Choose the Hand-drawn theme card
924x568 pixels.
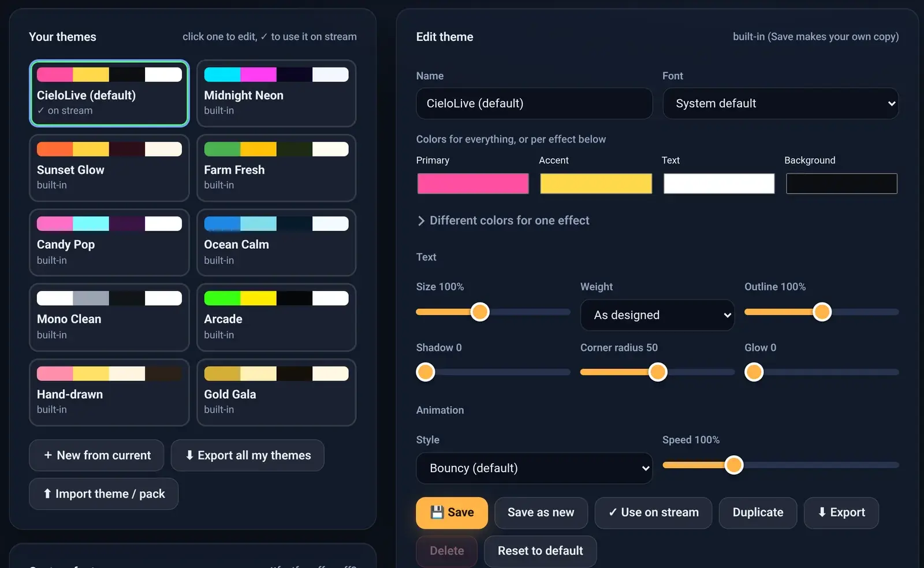pos(109,393)
